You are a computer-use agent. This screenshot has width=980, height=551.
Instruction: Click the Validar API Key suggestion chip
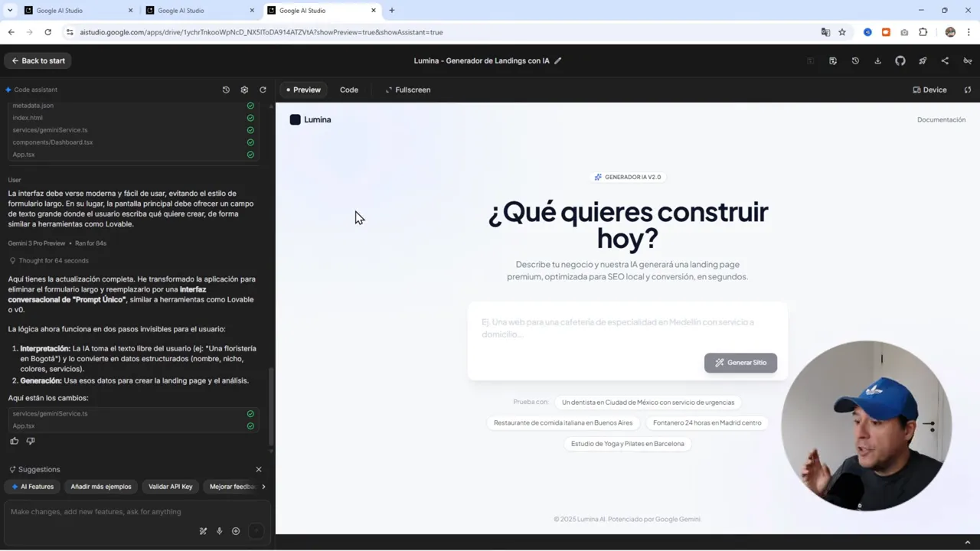click(170, 486)
